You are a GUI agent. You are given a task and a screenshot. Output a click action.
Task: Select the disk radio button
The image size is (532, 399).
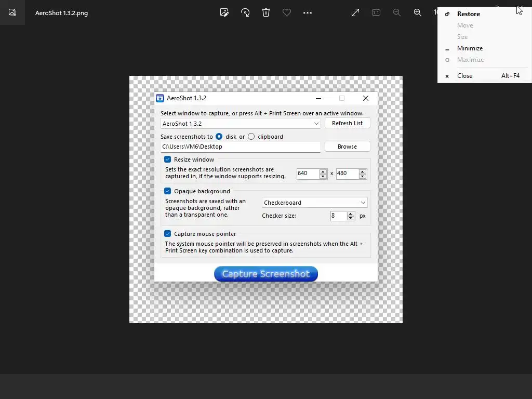click(219, 137)
